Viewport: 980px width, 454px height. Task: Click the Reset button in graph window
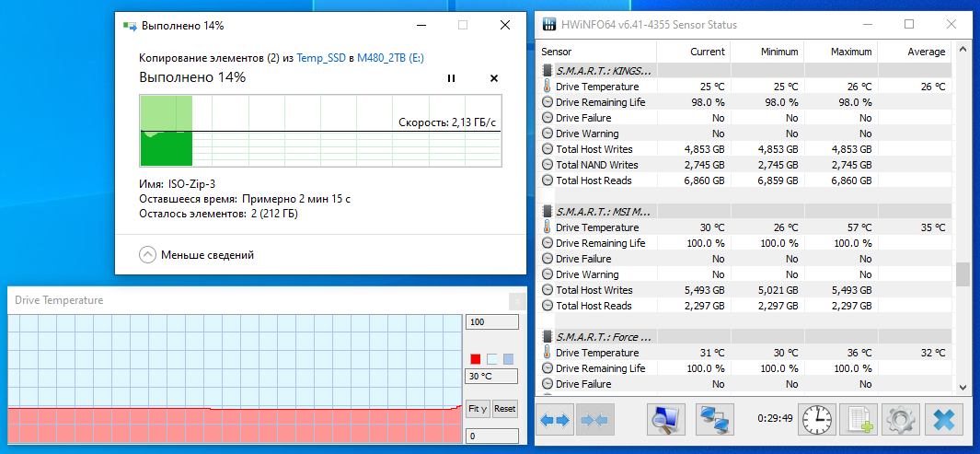(505, 408)
